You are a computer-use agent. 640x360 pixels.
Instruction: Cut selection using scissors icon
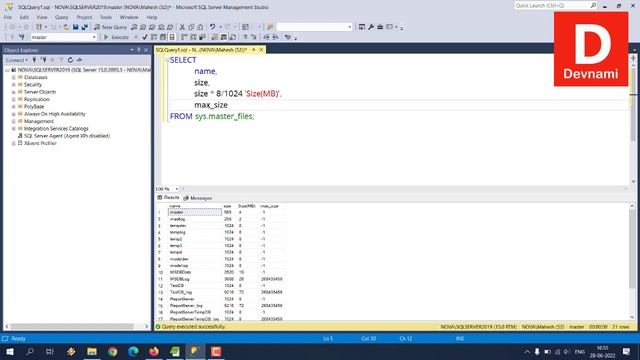182,27
